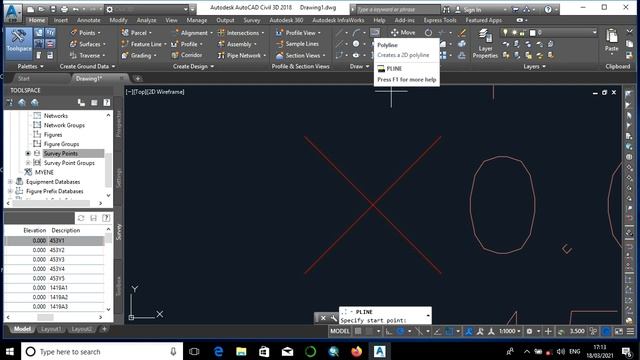Screen dimensions: 640x360
Task: Switch to the Annotate ribbon tab
Action: pyautogui.click(x=88, y=20)
